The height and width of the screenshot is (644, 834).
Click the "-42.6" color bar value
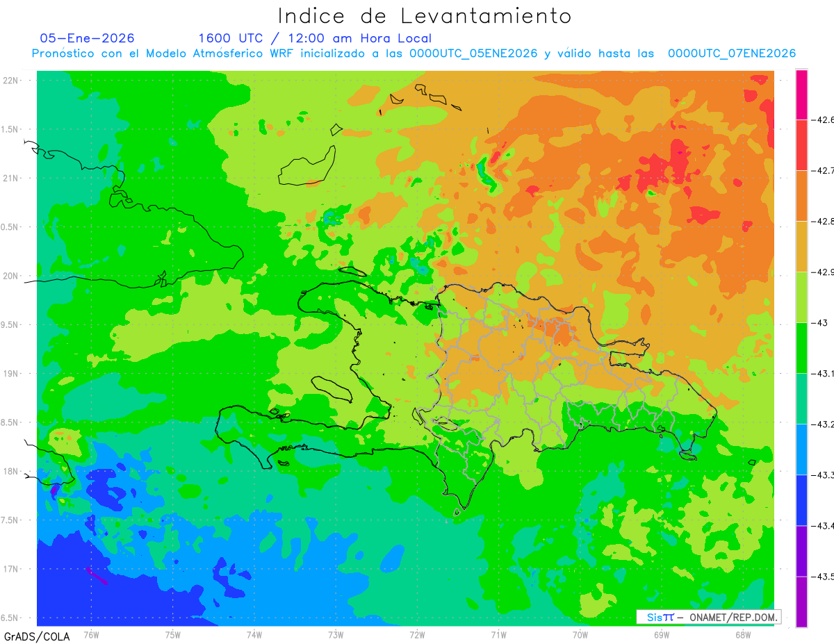pos(823,120)
